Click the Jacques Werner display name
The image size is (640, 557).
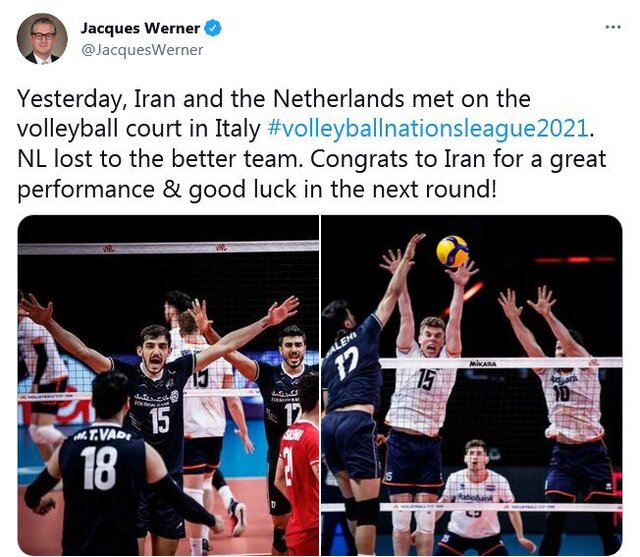(x=140, y=28)
